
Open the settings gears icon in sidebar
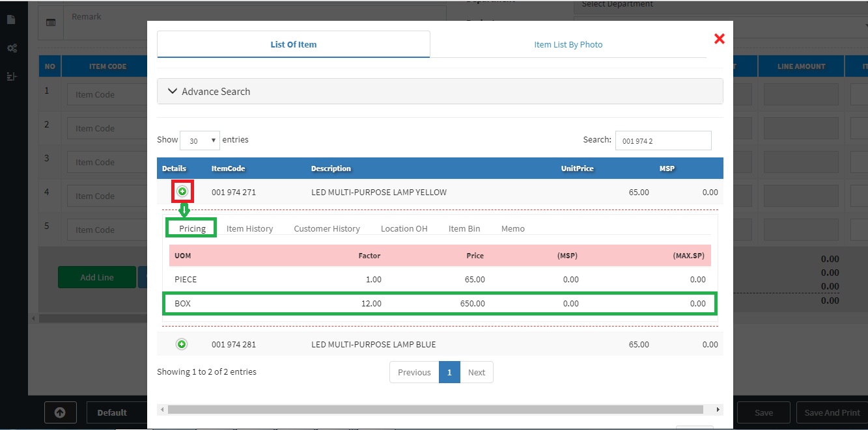(11, 48)
